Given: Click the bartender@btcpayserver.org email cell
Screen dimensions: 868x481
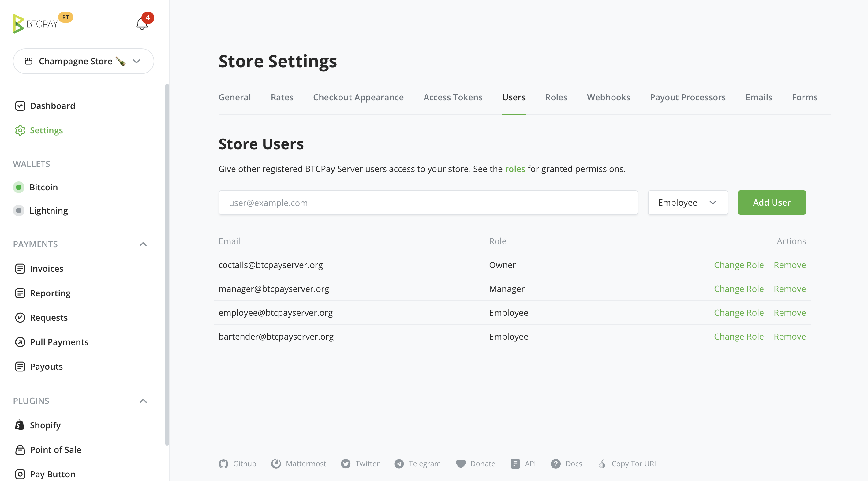Looking at the screenshot, I should [x=276, y=337].
